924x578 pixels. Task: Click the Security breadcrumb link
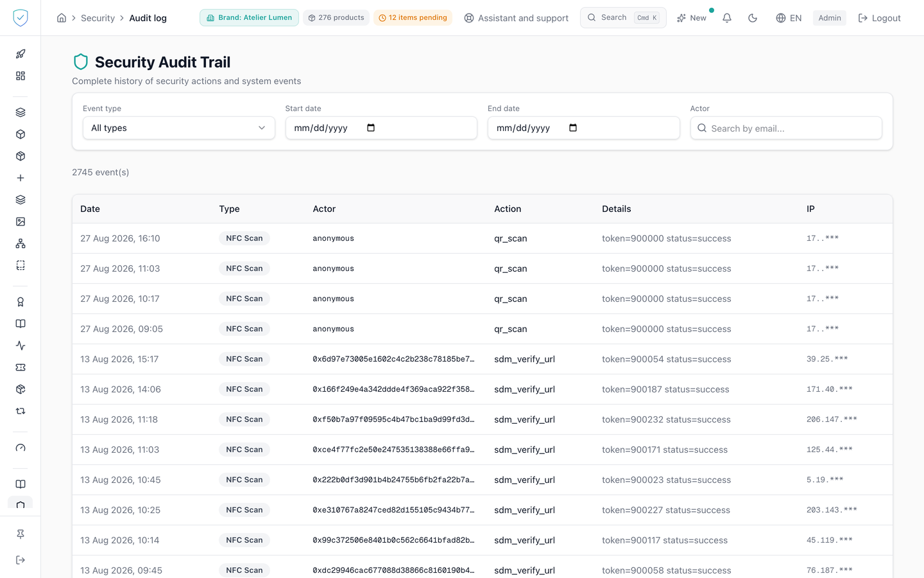pos(98,18)
